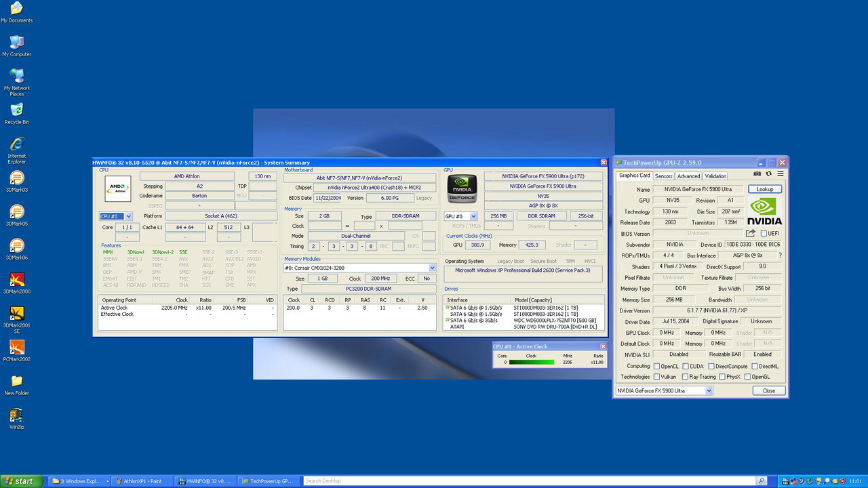Click the GPU-Z refresh icon
The image size is (868, 488).
[x=768, y=174]
